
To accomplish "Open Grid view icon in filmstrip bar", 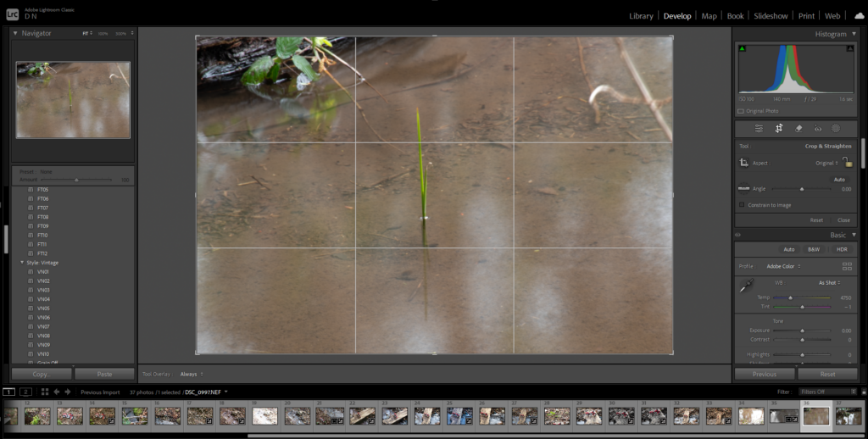I will point(45,392).
